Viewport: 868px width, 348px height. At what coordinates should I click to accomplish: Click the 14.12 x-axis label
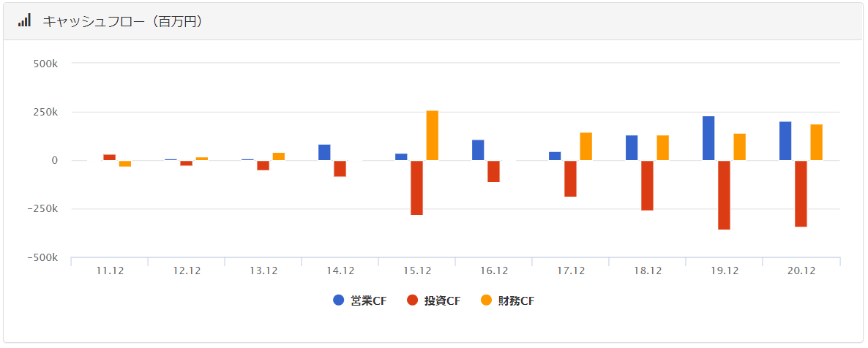coord(340,271)
